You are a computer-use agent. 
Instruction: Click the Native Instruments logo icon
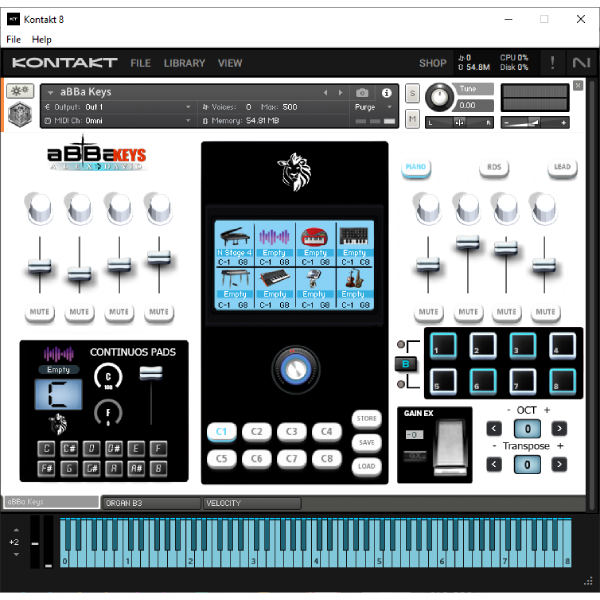[x=581, y=62]
